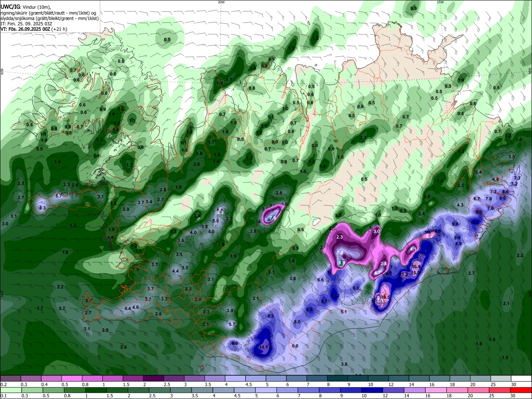Screen dimensions: 532x399
Task: Click the 15.2 precipitation value
Action: point(404,274)
